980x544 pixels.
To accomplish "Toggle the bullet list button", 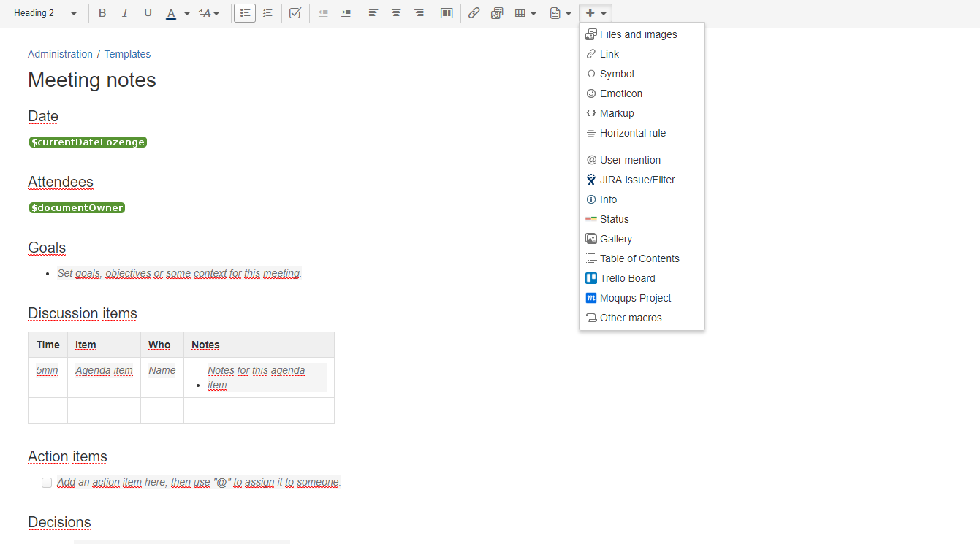I will [x=245, y=13].
